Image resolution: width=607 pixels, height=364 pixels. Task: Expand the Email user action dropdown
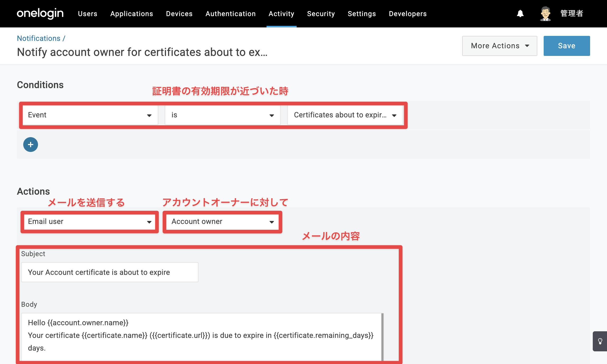click(x=90, y=222)
